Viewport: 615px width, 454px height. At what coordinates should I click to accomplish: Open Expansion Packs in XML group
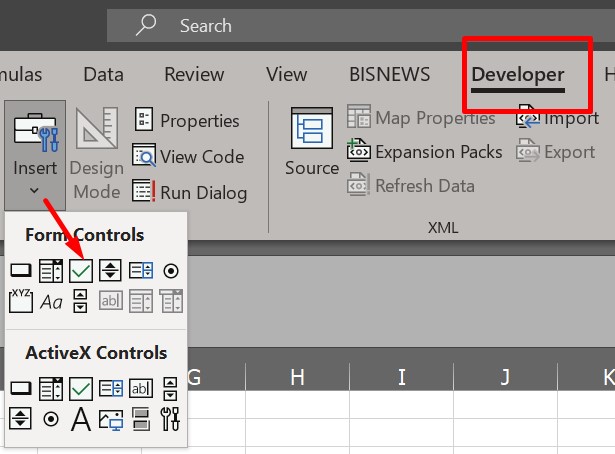[x=426, y=152]
